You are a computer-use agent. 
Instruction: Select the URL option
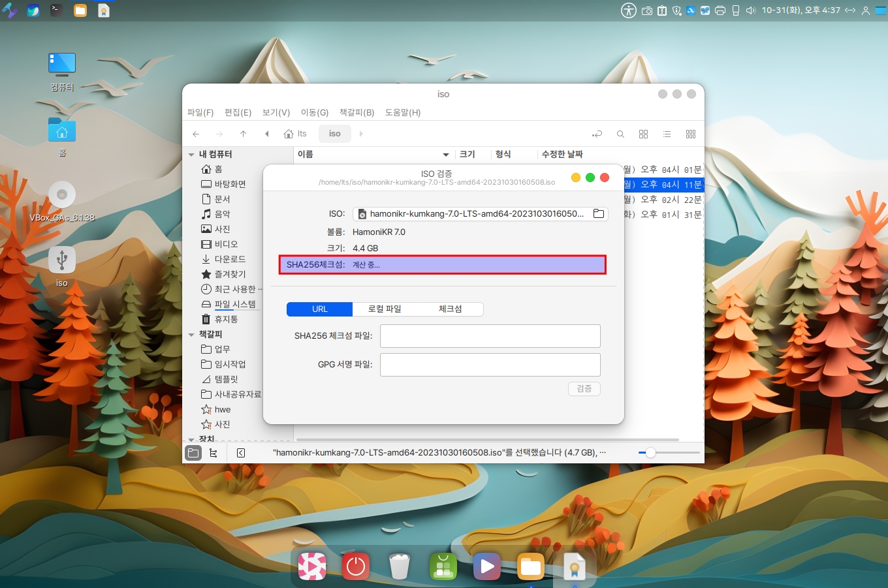tap(320, 309)
